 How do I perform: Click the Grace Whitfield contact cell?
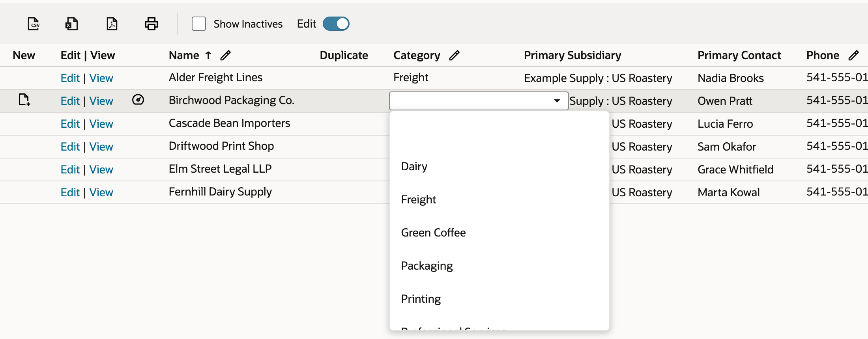click(x=735, y=169)
